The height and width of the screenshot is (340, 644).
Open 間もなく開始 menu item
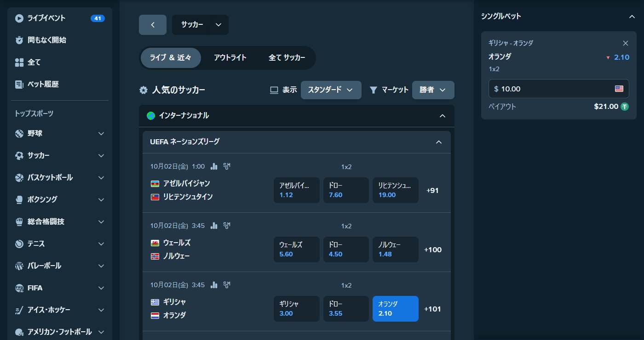coord(60,40)
